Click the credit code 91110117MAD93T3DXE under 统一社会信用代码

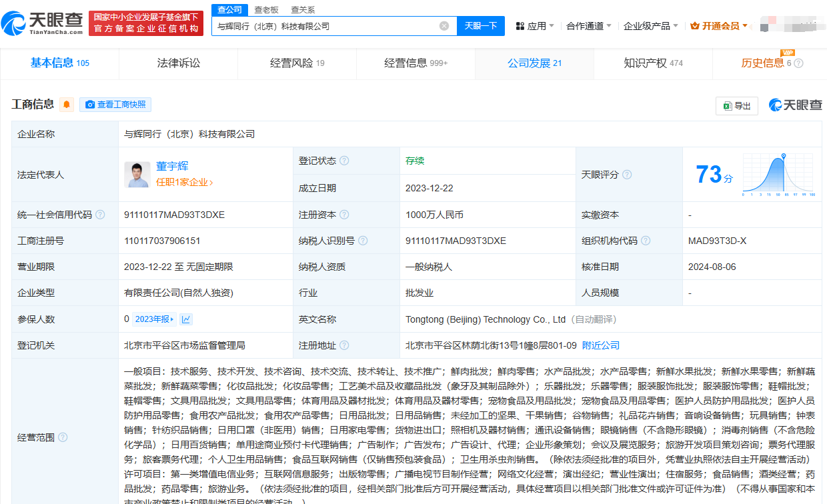tap(174, 215)
